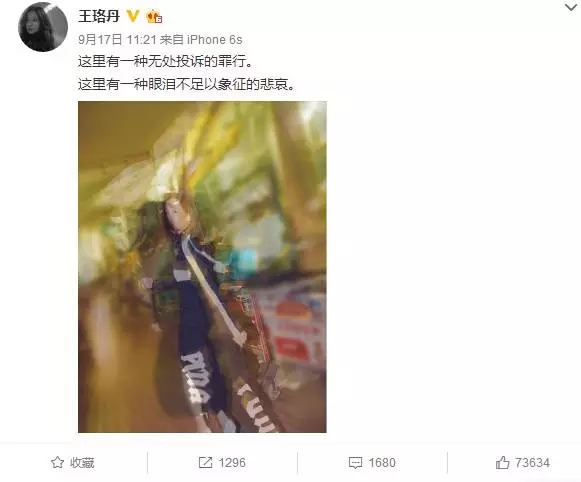Click the star 收藏 icon

coord(57,462)
